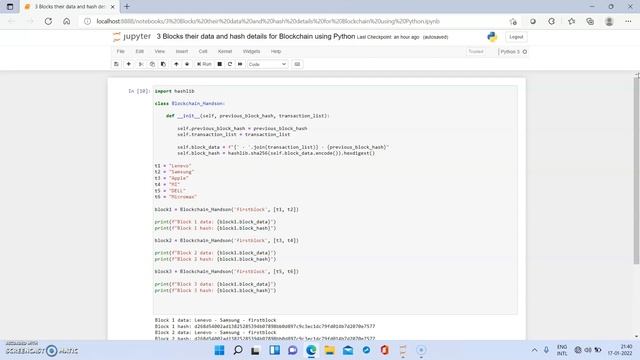Open browser Favorites star icon
The height and width of the screenshot is (360, 640).
click(x=571, y=21)
